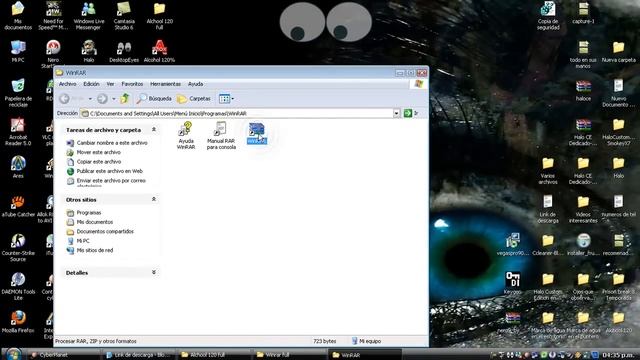
Task: Select Videos interesantes desktop folder
Action: coord(583,209)
